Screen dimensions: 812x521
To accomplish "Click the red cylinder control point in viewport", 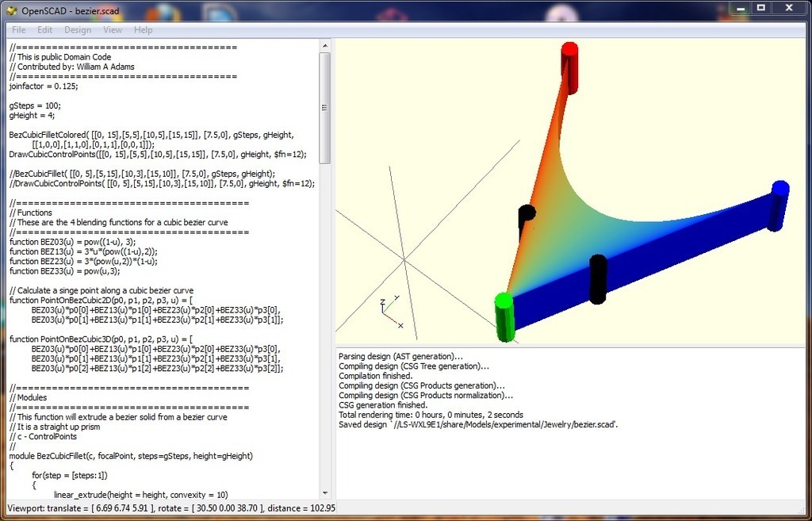I will click(x=569, y=67).
